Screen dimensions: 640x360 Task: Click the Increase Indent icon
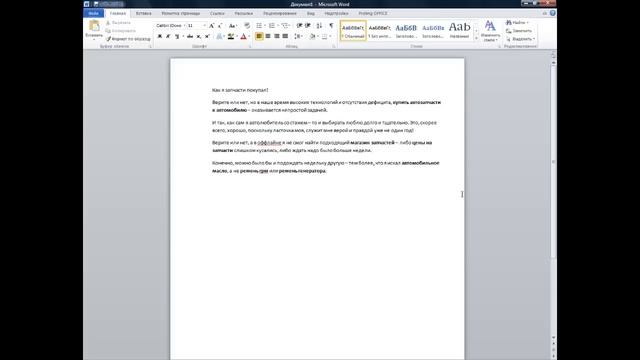tap(308, 26)
